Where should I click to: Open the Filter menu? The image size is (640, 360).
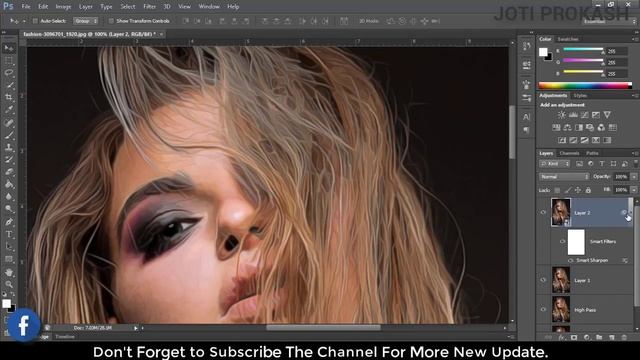pyautogui.click(x=149, y=7)
